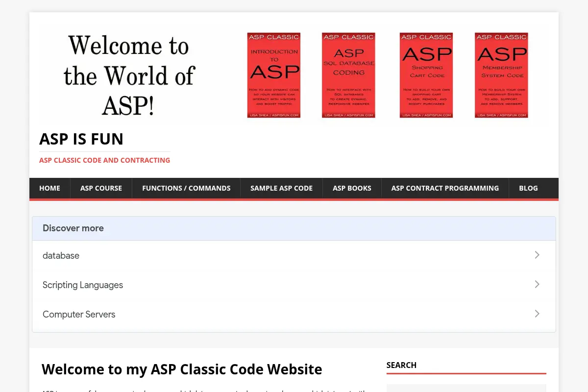The height and width of the screenshot is (392, 588).
Task: Open the ASP Books navigation item
Action: (352, 188)
